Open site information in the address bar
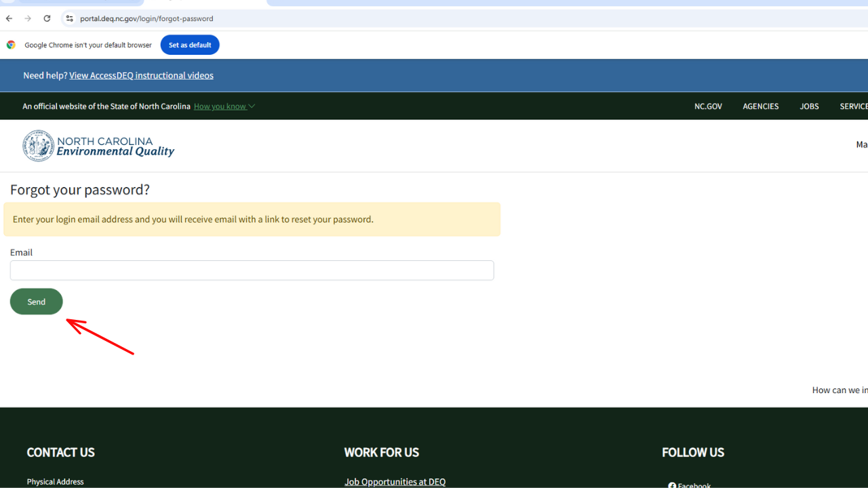The height and width of the screenshot is (488, 868). click(x=69, y=18)
